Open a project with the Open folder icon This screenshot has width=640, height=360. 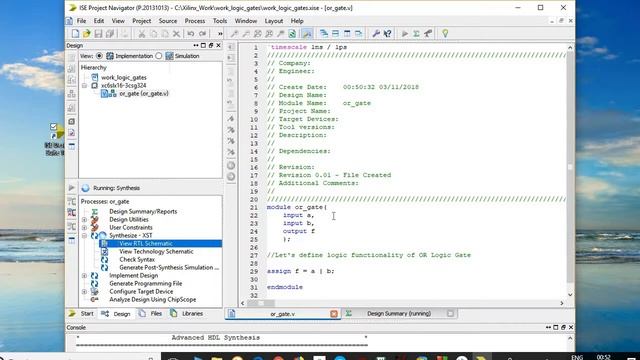point(87,33)
